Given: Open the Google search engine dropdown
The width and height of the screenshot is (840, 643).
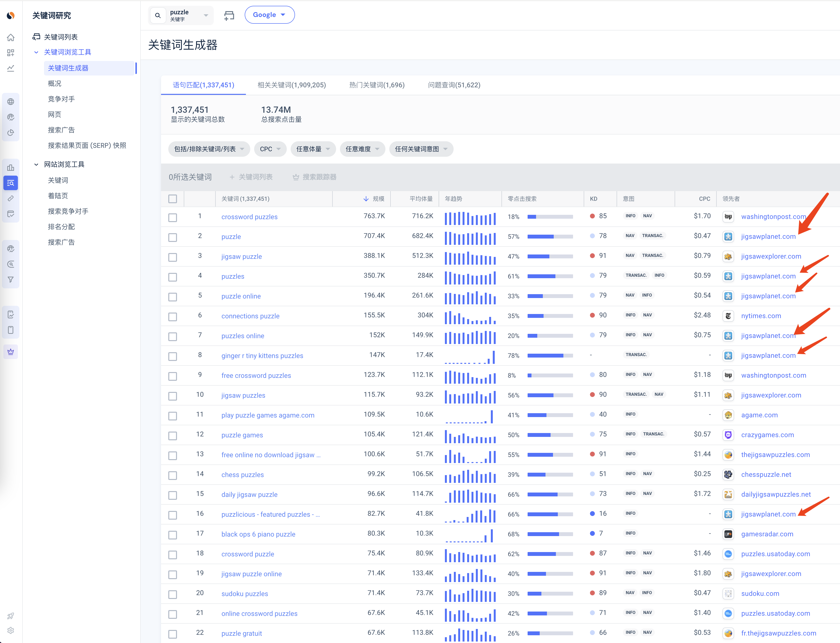Looking at the screenshot, I should 269,15.
